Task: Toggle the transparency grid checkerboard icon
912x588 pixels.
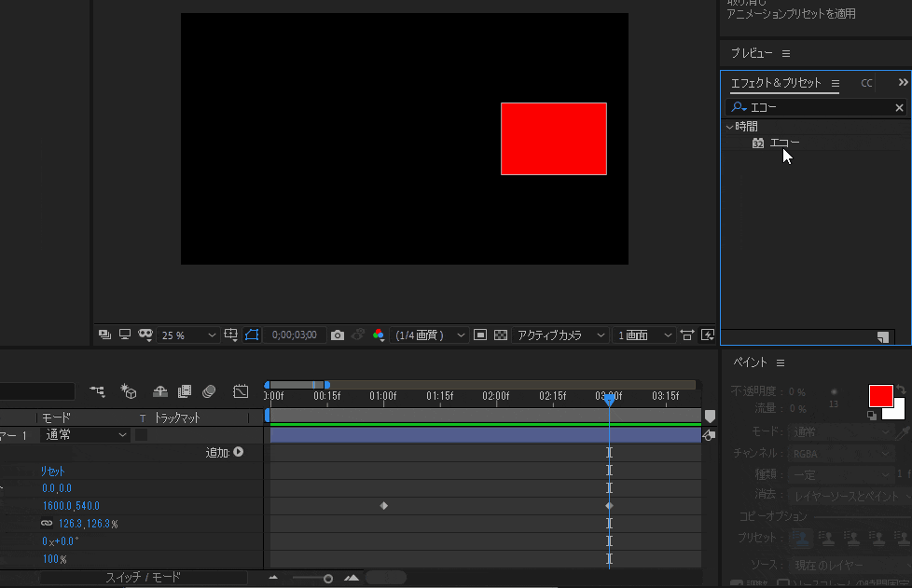Action: tap(500, 335)
